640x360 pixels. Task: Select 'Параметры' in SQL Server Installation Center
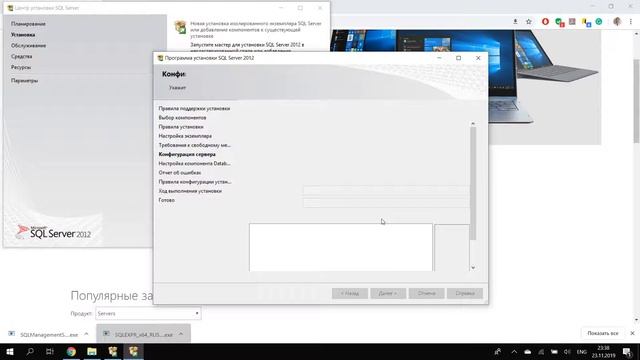(x=24, y=80)
